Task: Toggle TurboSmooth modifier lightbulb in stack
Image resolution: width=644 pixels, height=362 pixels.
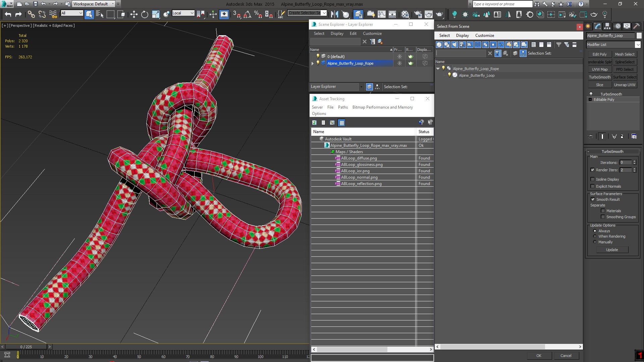Action: [591, 94]
